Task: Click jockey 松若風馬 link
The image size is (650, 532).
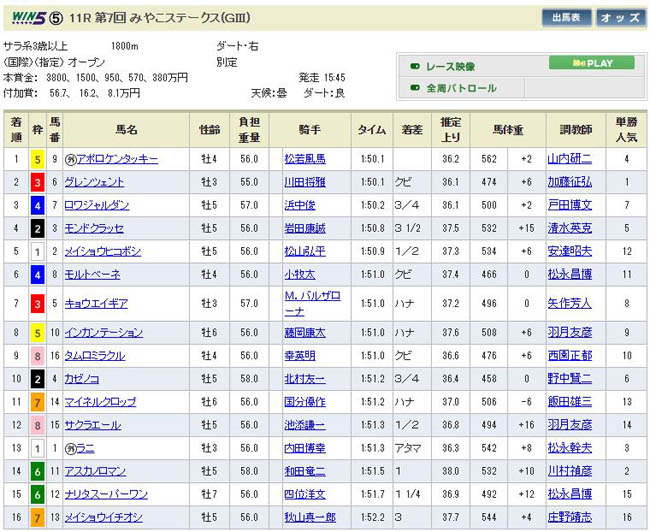Action: 304,158
